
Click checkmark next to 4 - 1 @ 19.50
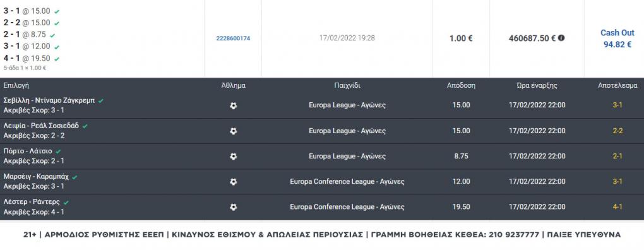[57, 59]
